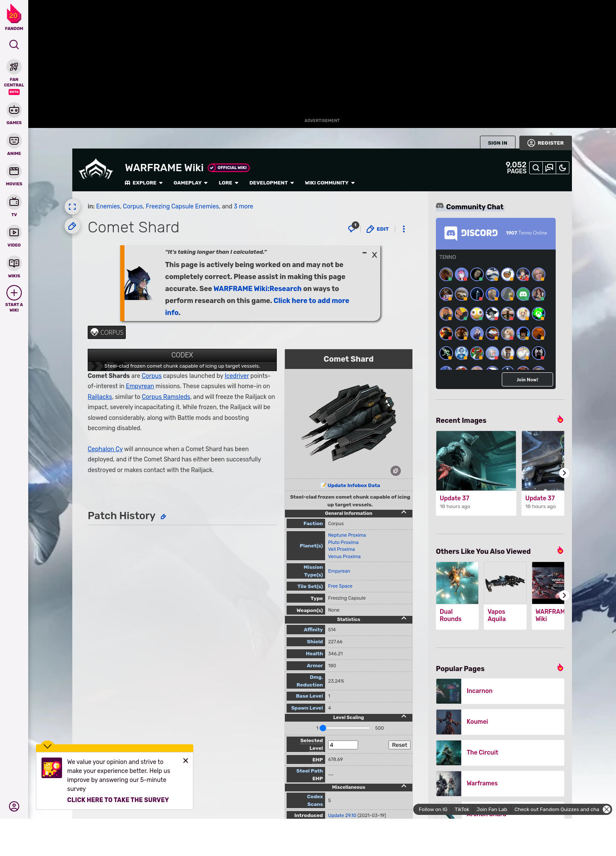Toggle dark mode moon icon

pyautogui.click(x=563, y=168)
